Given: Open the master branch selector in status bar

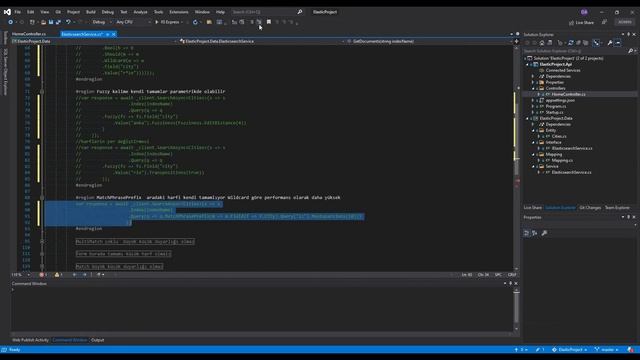Looking at the screenshot, I should [607, 350].
